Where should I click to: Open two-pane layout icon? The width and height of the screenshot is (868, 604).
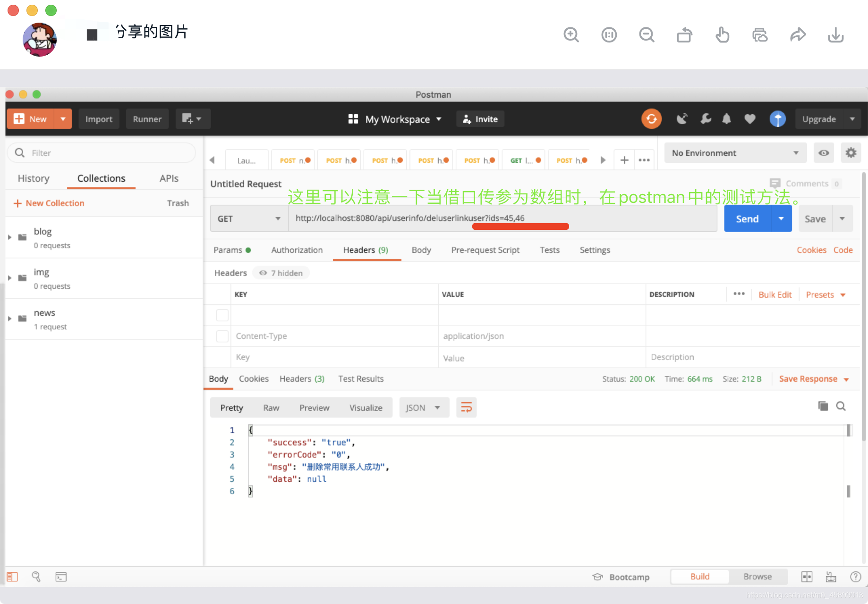pos(807,577)
